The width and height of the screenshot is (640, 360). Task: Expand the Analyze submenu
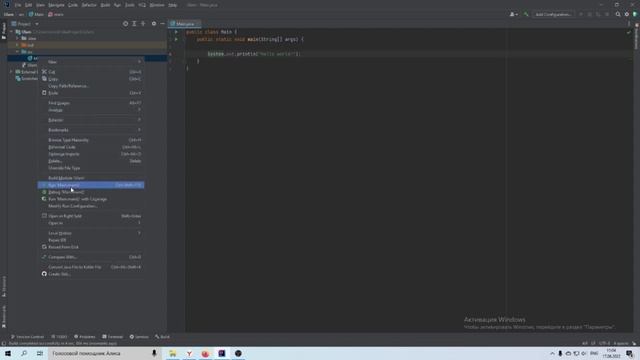(91, 110)
